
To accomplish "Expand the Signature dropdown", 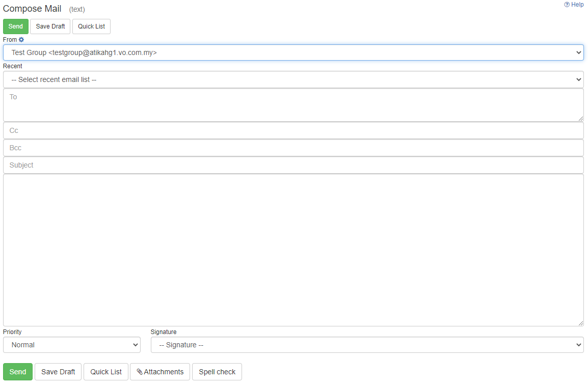I will [367, 345].
